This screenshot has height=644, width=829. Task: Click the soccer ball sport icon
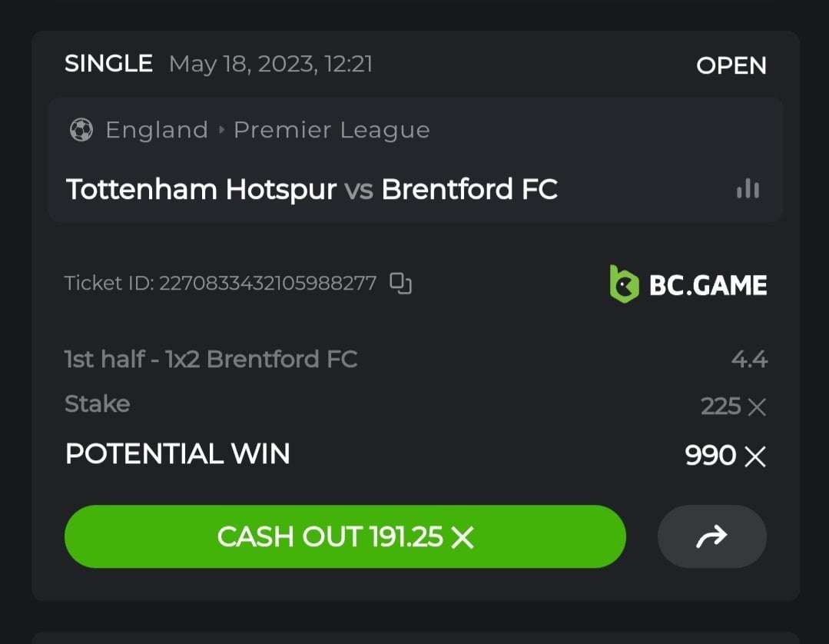[81, 130]
